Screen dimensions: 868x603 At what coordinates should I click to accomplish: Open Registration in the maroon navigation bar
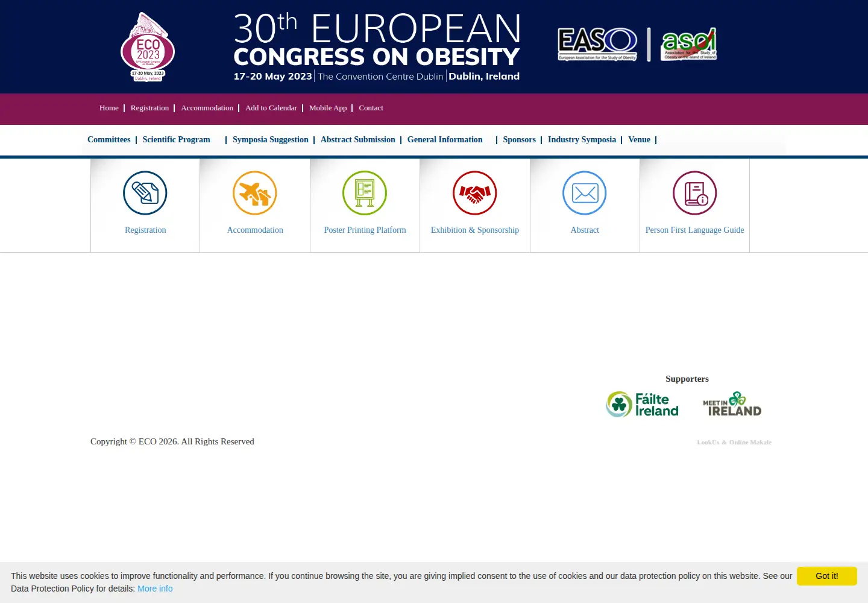(149, 108)
